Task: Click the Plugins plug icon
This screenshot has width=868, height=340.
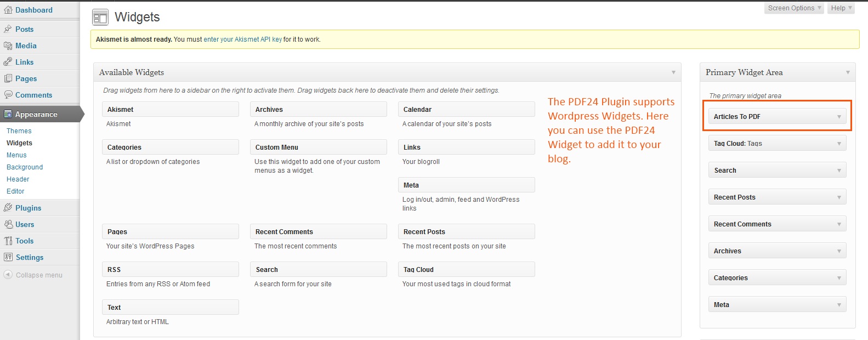Action: (8, 208)
